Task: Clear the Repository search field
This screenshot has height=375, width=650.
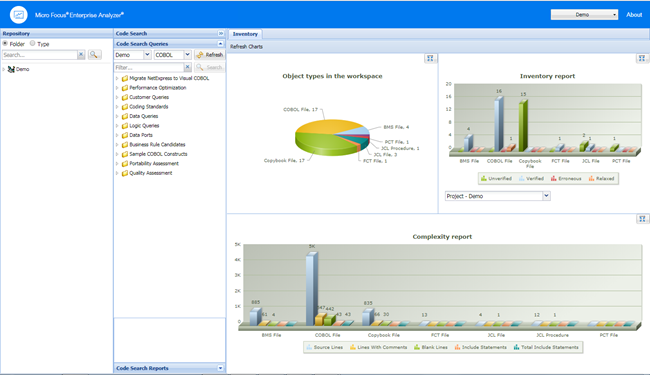Action: tap(81, 55)
